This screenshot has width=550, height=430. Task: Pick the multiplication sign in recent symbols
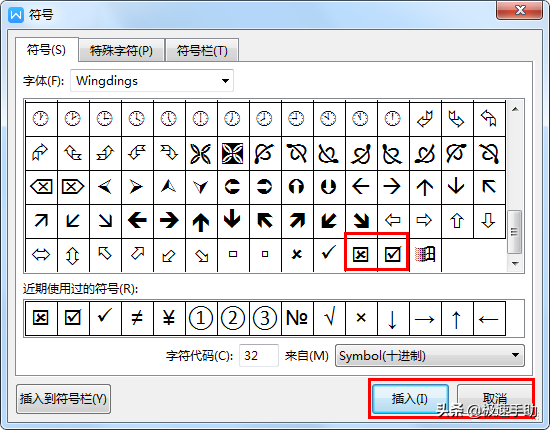[361, 318]
